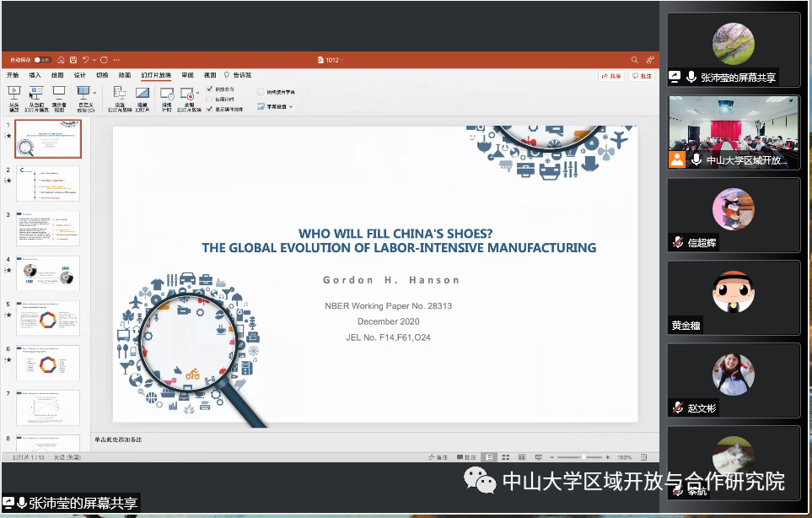Enable the 始终使用字幕 checkbox
812x518 pixels.
[x=261, y=91]
